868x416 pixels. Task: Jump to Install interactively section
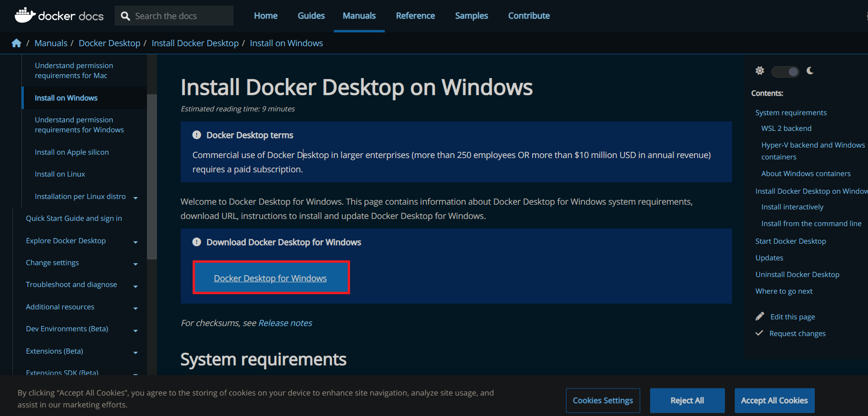pyautogui.click(x=792, y=207)
